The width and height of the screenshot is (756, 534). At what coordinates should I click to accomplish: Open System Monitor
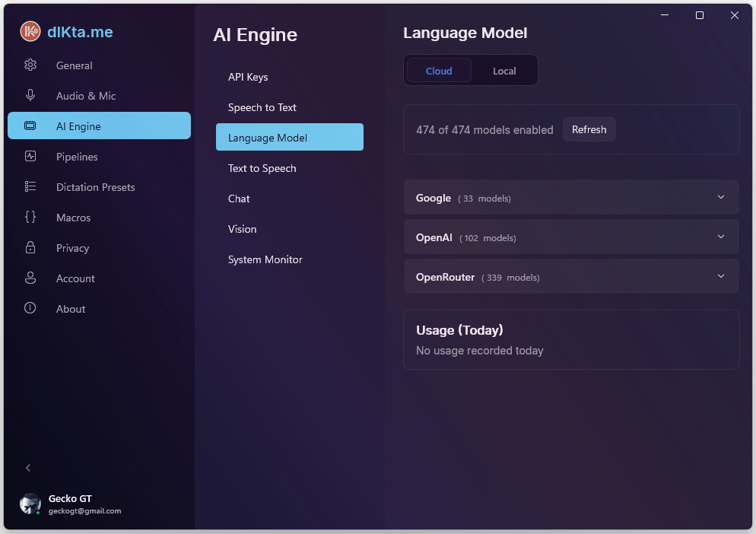(x=290, y=259)
